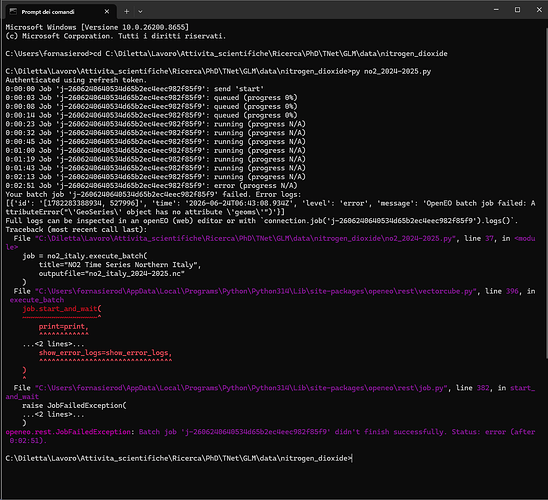This screenshot has width=548, height=500.
Task: Close the Prompt dei comandi tab
Action: click(x=107, y=12)
